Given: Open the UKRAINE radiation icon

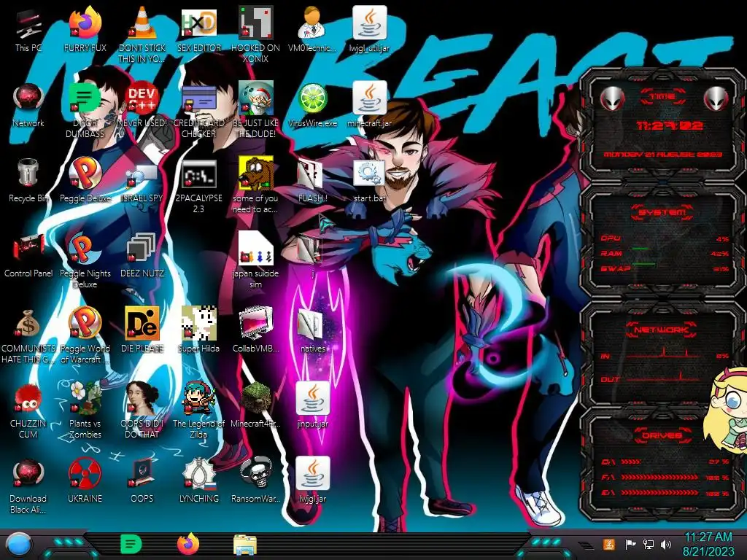Looking at the screenshot, I should click(85, 480).
